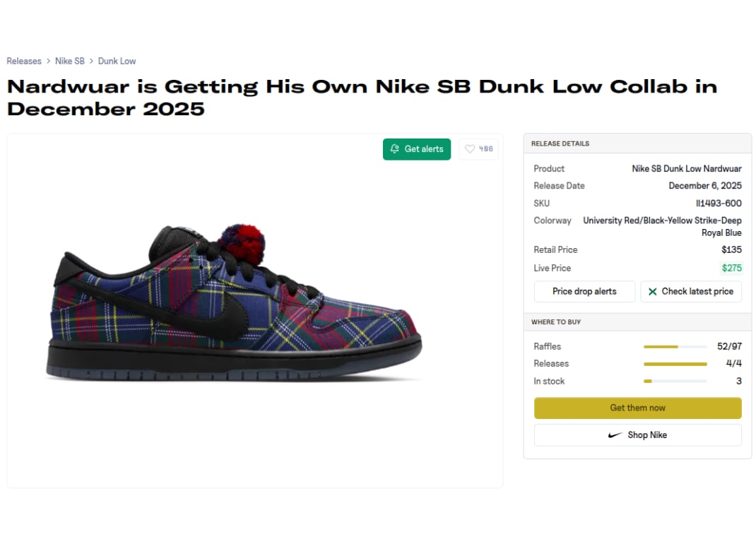756x537 pixels.
Task: Click the Nike swoosh on Shop Nike button
Action: (x=615, y=435)
